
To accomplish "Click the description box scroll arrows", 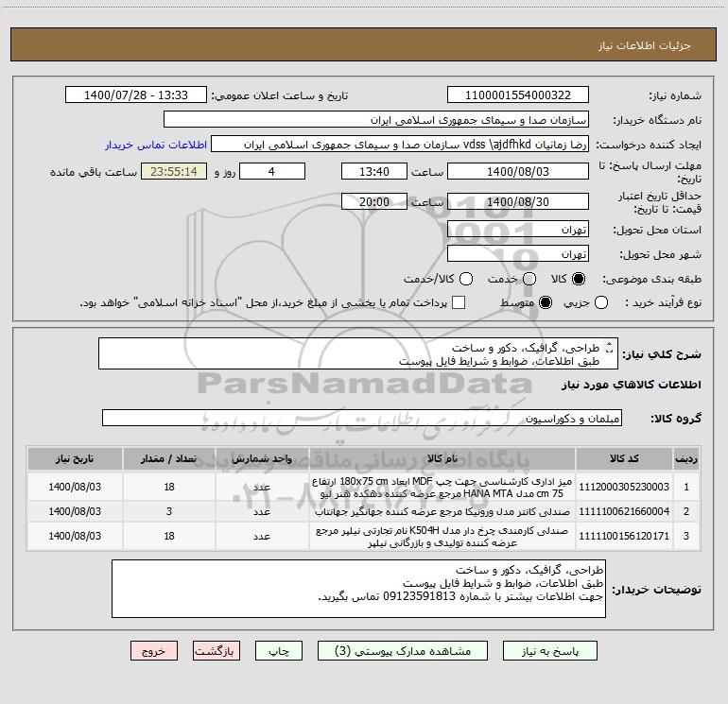I will (609, 347).
